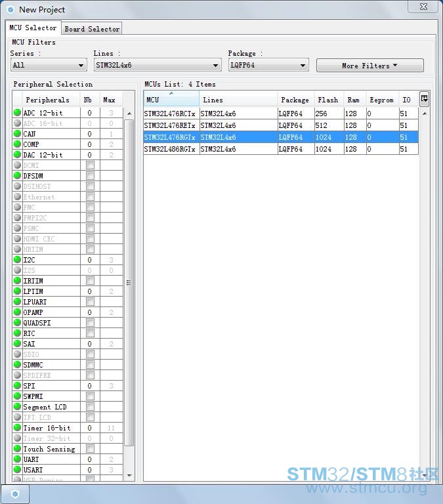Viewport: 443px width, 504px height.
Task: Open the Series dropdown
Action: (x=49, y=65)
